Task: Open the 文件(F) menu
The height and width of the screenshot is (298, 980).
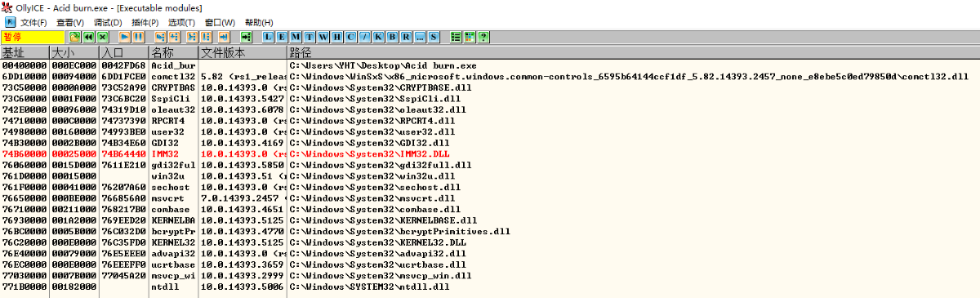Action: (33, 22)
